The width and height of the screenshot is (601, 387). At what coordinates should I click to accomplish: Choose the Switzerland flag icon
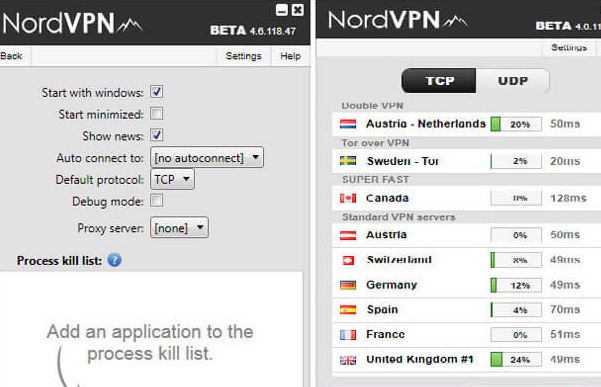click(348, 260)
